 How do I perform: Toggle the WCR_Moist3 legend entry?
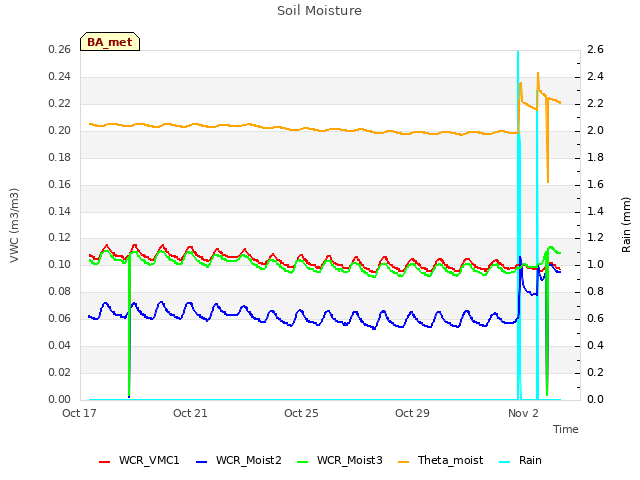pos(340,460)
